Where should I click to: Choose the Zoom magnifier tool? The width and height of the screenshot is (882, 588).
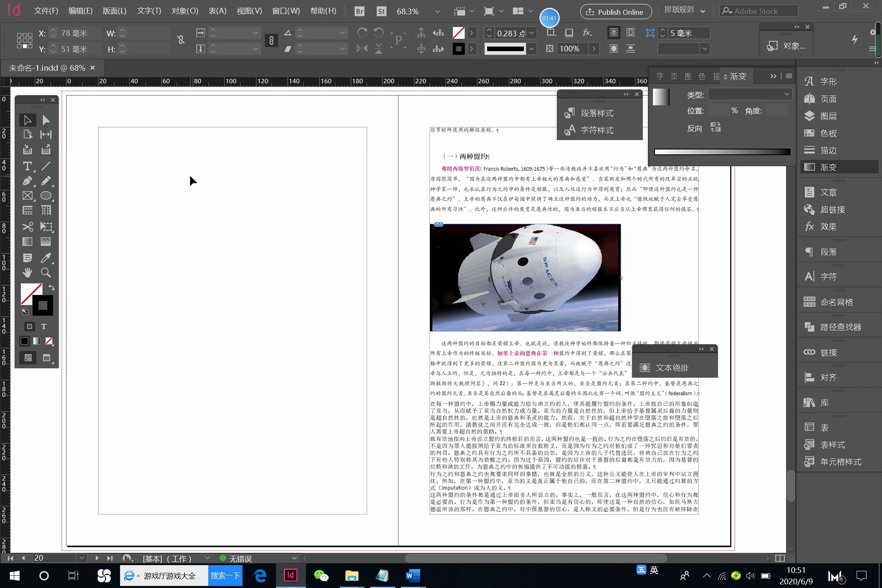point(46,272)
